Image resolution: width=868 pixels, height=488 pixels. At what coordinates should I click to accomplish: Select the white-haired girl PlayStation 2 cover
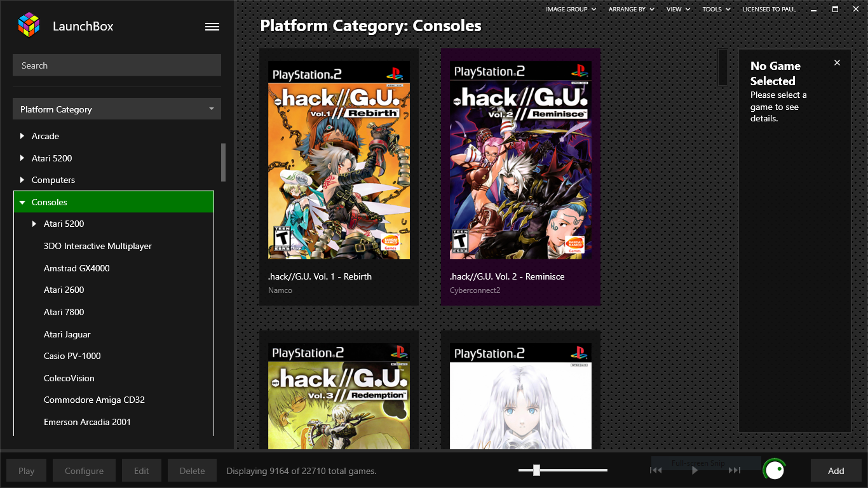pyautogui.click(x=520, y=396)
